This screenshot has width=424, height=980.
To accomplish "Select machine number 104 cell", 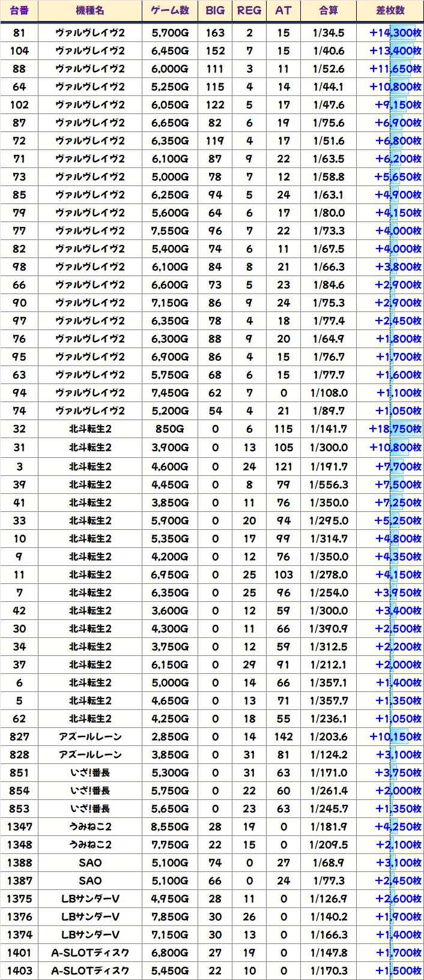I will 19,51.
